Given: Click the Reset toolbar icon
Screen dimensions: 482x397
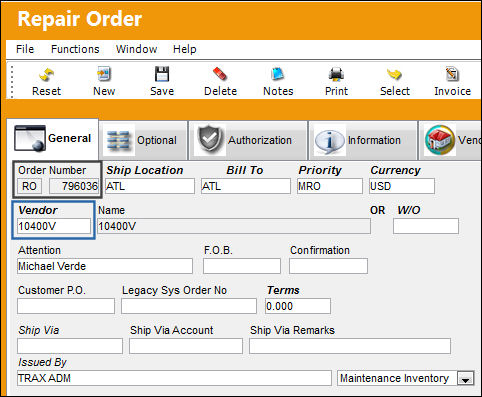Looking at the screenshot, I should click(x=46, y=75).
